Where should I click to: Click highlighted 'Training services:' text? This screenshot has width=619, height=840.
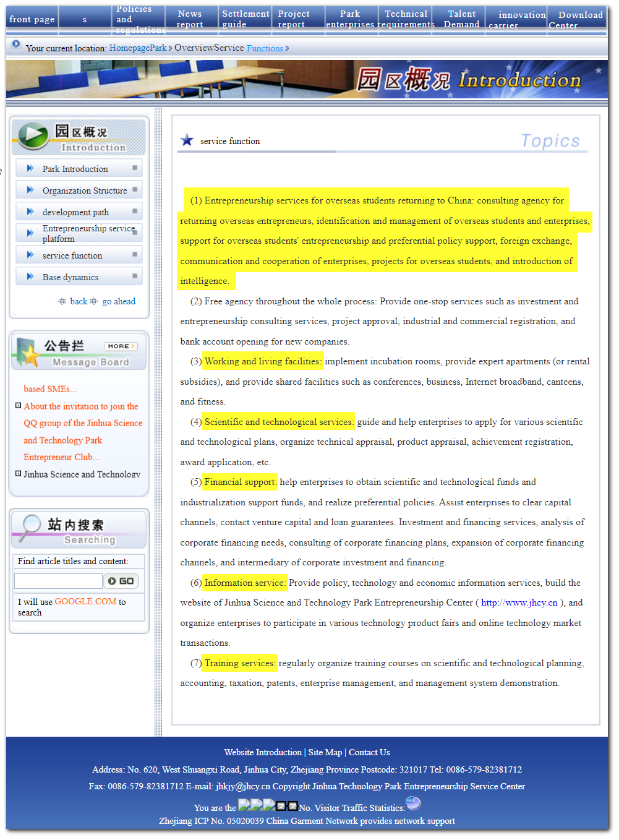click(x=240, y=663)
